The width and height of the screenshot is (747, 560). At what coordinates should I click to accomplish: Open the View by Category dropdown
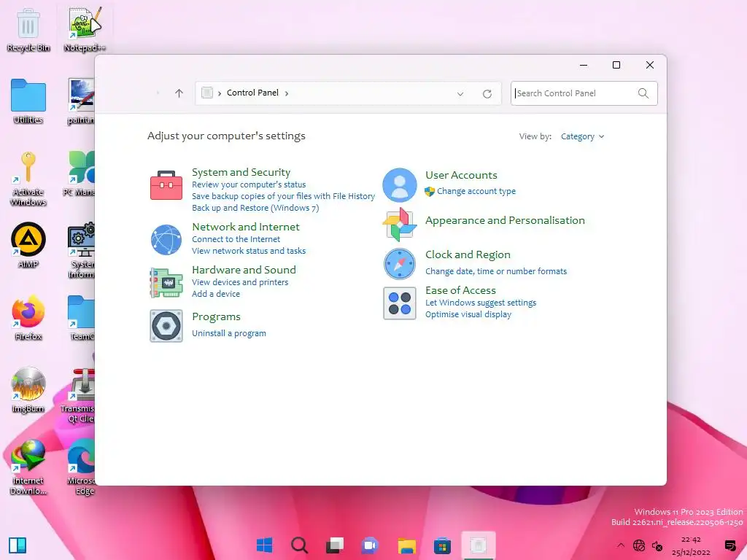(582, 136)
